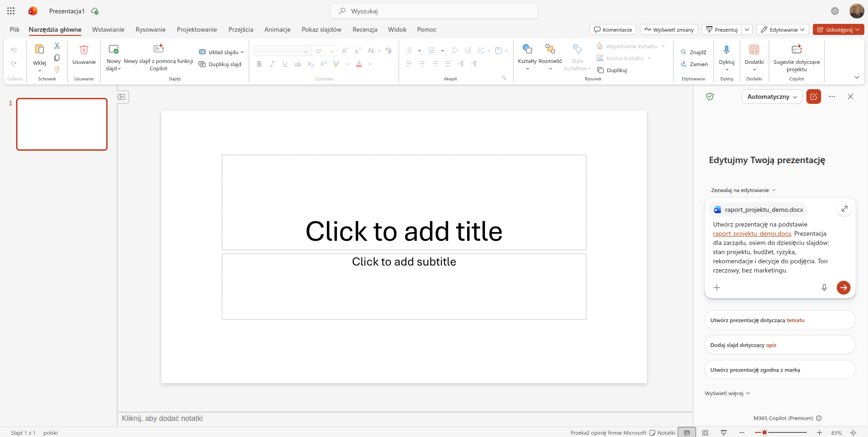The image size is (868, 437).
Task: Click the Komentarze button
Action: (613, 29)
